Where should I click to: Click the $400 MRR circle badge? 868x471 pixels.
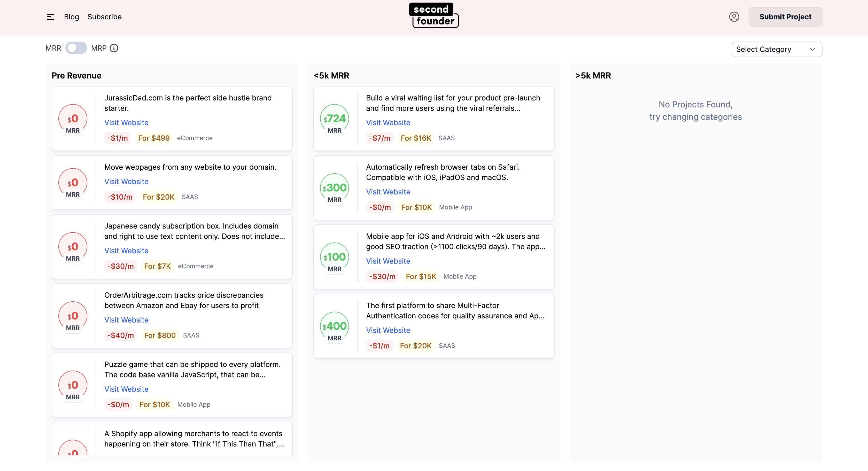click(334, 326)
